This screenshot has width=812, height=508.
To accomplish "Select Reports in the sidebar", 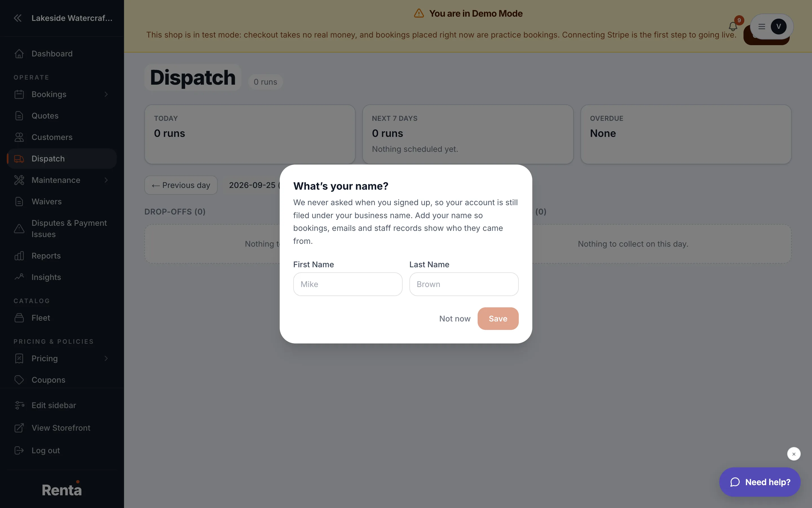I will [x=62, y=256].
